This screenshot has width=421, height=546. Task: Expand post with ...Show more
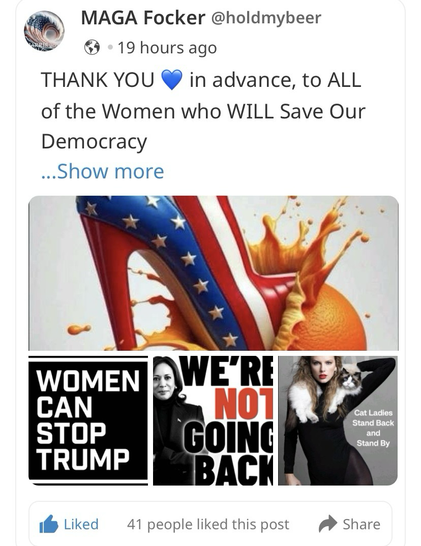pos(103,171)
